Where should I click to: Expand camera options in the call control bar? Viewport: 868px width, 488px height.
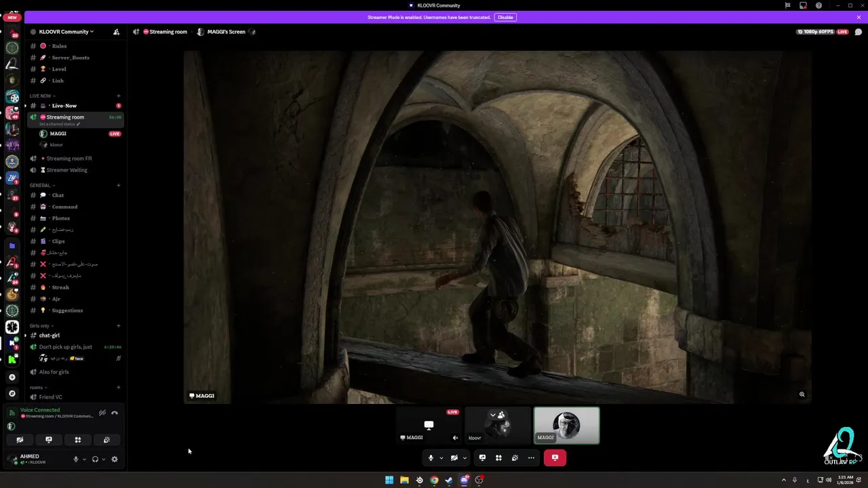pyautogui.click(x=465, y=457)
